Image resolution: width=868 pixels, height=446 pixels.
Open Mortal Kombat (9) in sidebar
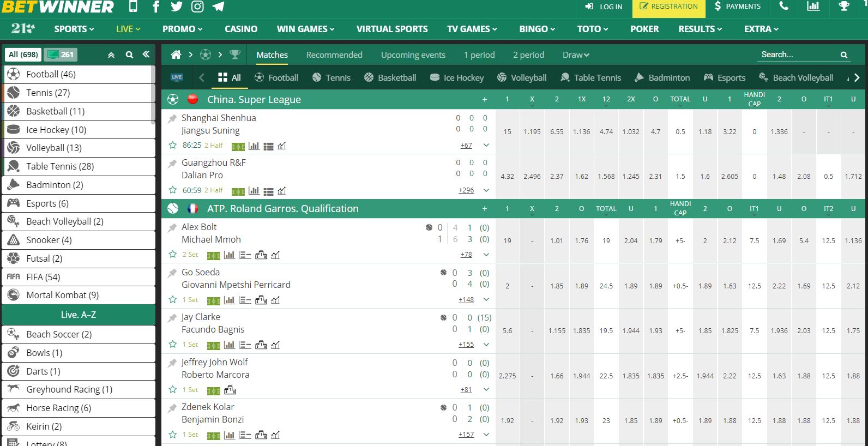(79, 295)
